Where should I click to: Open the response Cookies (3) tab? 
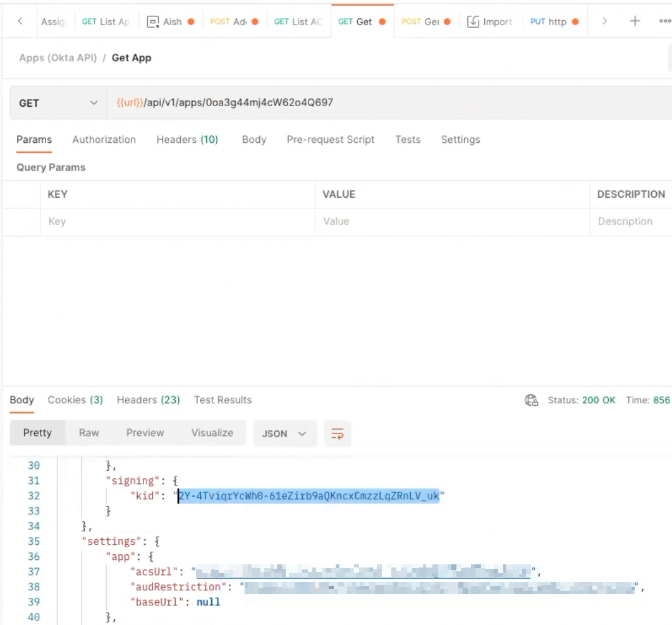point(75,400)
